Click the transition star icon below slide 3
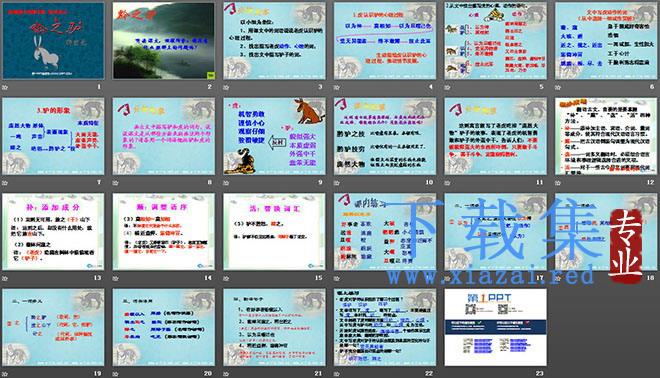Screen dimensions: 660x378 point(226,87)
